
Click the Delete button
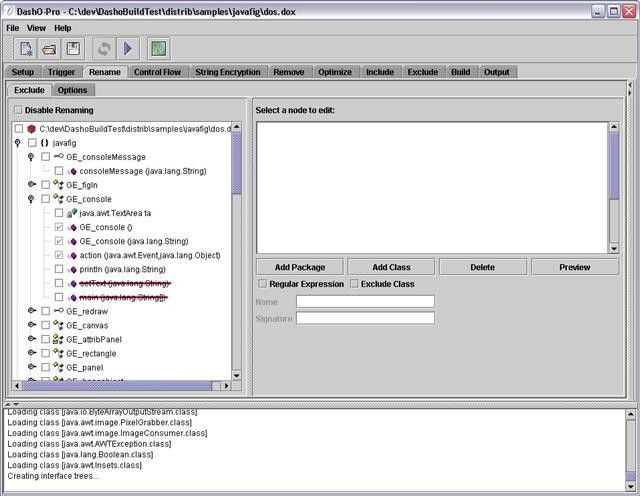click(x=482, y=267)
